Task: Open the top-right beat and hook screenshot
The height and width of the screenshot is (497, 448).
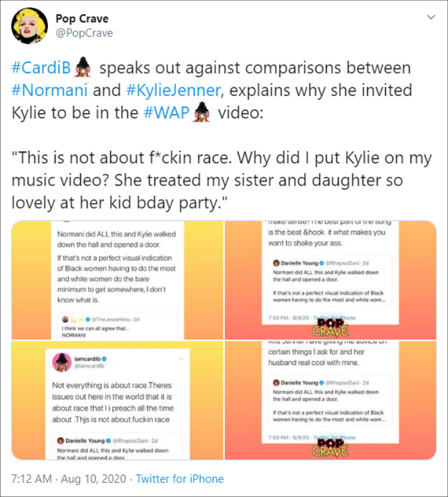Action: point(330,280)
